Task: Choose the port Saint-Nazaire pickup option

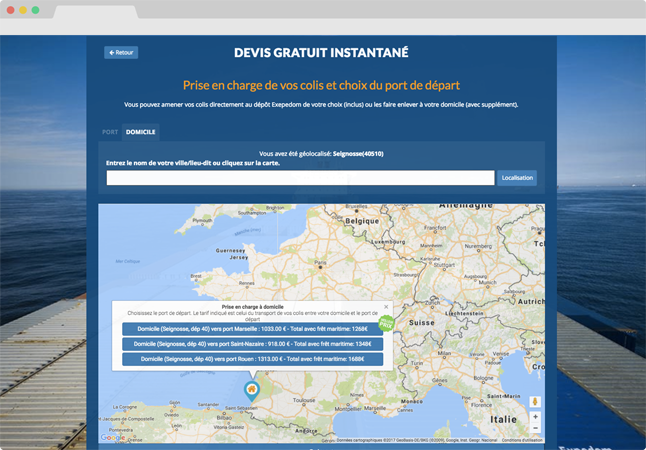Action: click(252, 344)
